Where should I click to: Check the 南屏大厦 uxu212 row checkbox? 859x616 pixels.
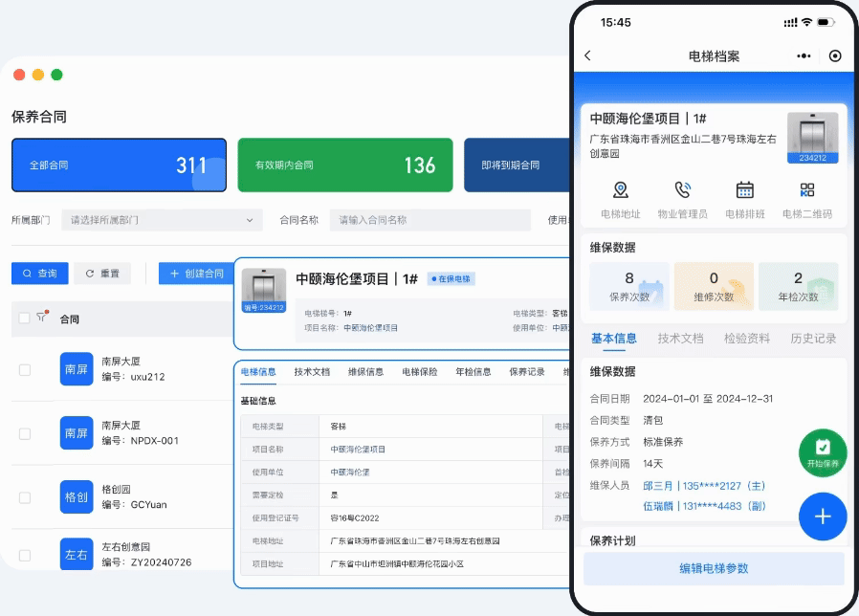[24, 370]
